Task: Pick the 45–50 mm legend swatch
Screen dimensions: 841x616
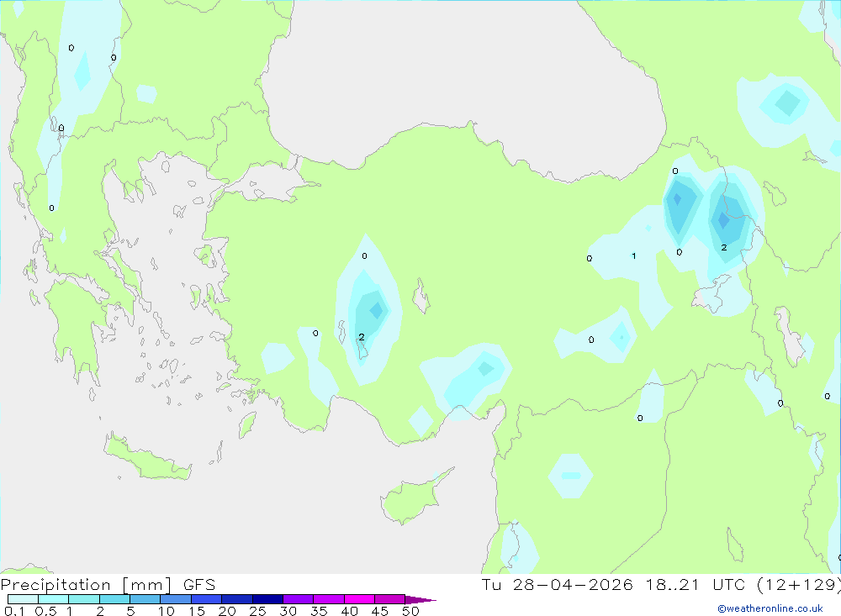Action: (x=389, y=599)
